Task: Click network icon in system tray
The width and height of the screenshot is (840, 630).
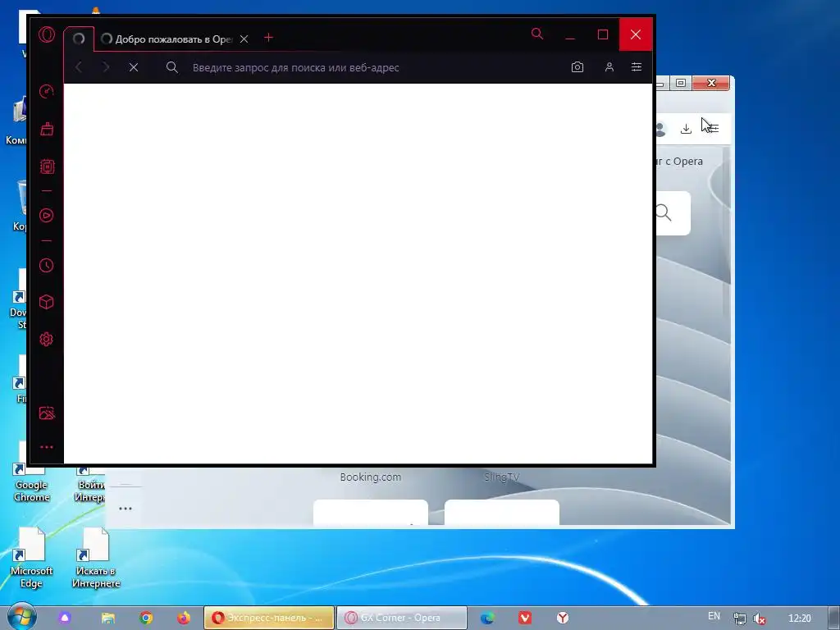Action: [x=740, y=619]
